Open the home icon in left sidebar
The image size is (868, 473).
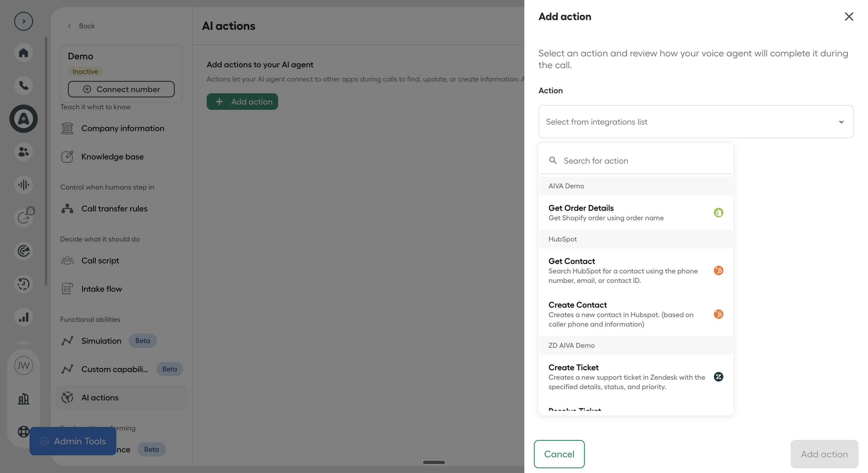point(23,53)
